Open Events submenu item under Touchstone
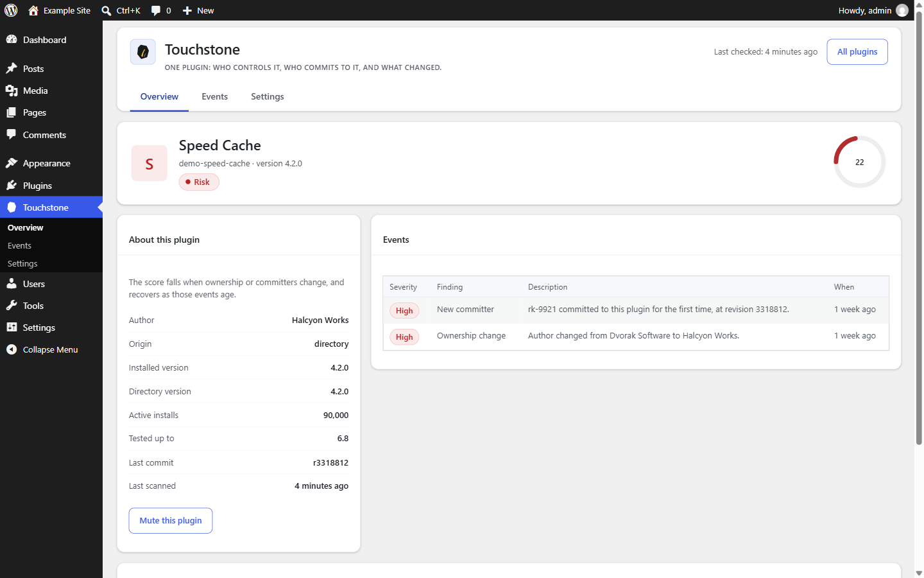This screenshot has width=924, height=578. [x=19, y=246]
